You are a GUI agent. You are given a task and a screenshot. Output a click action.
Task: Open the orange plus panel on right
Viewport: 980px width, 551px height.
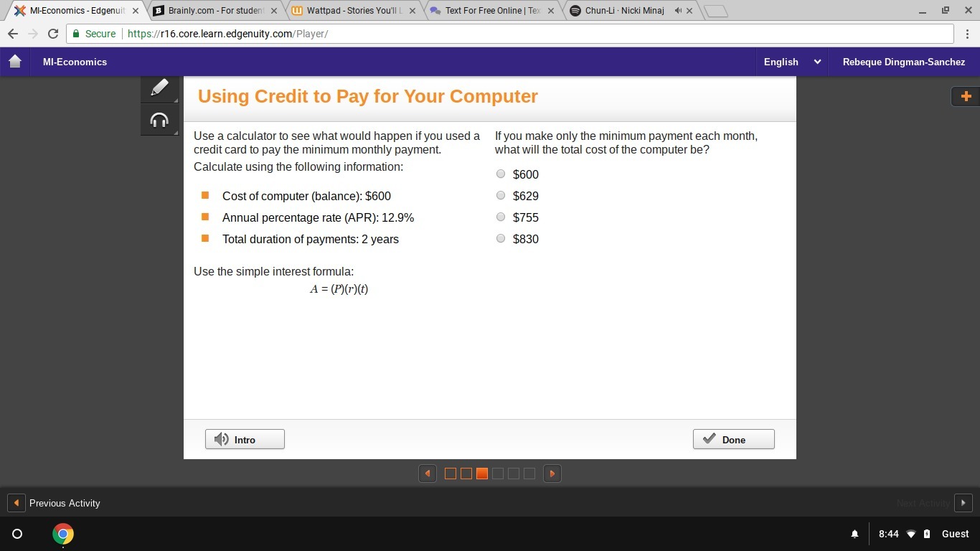tap(966, 96)
